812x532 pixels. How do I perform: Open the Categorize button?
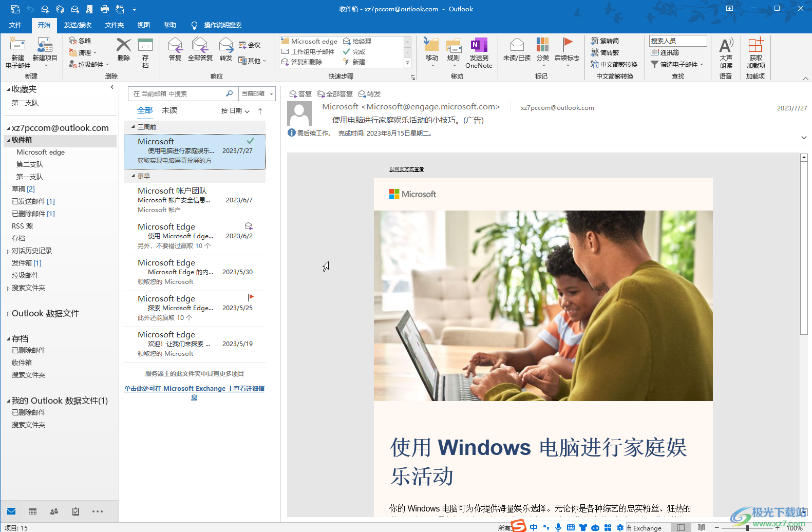542,53
